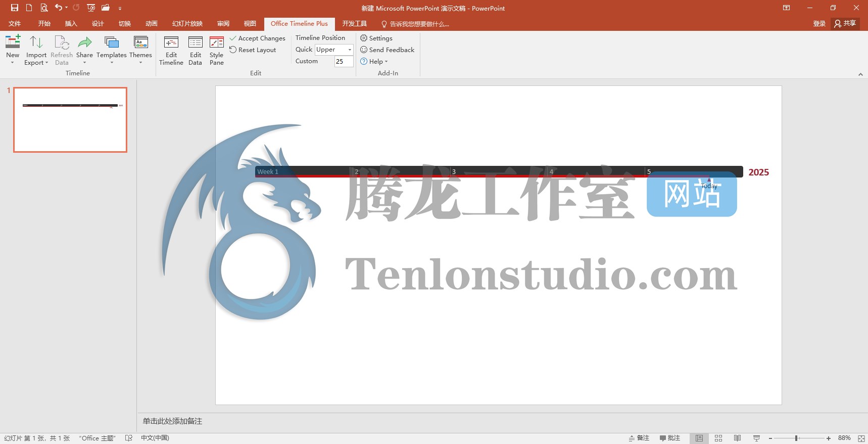The width and height of the screenshot is (868, 444).
Task: Switch to the 切换 tab
Action: tap(124, 24)
